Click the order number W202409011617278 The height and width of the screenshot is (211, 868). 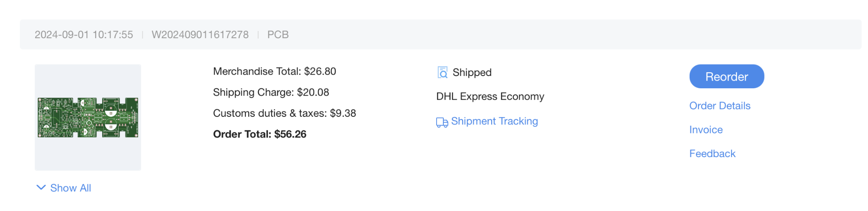200,35
